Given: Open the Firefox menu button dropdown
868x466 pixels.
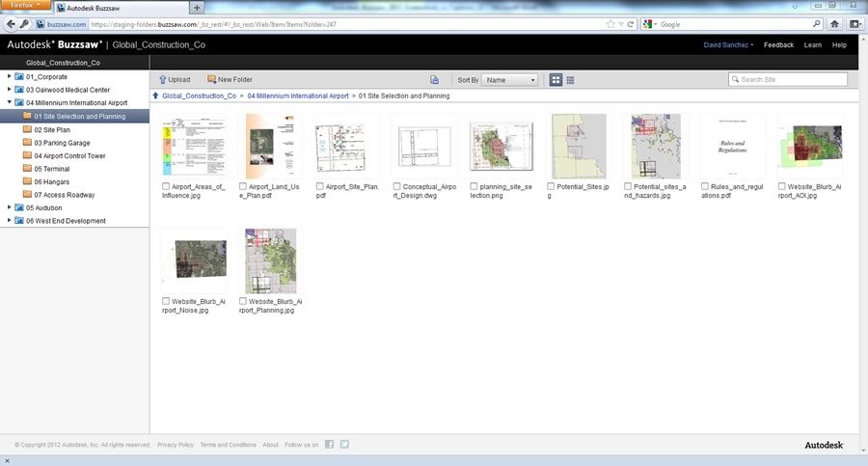Looking at the screenshot, I should point(25,5).
